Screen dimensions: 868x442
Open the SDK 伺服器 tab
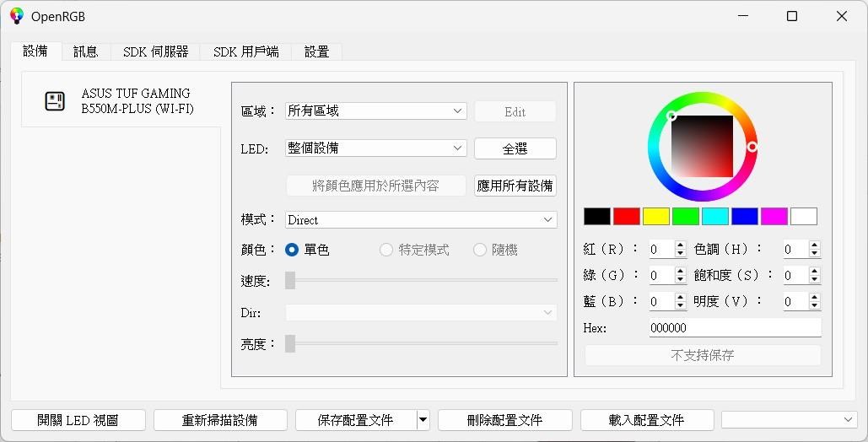coord(155,51)
